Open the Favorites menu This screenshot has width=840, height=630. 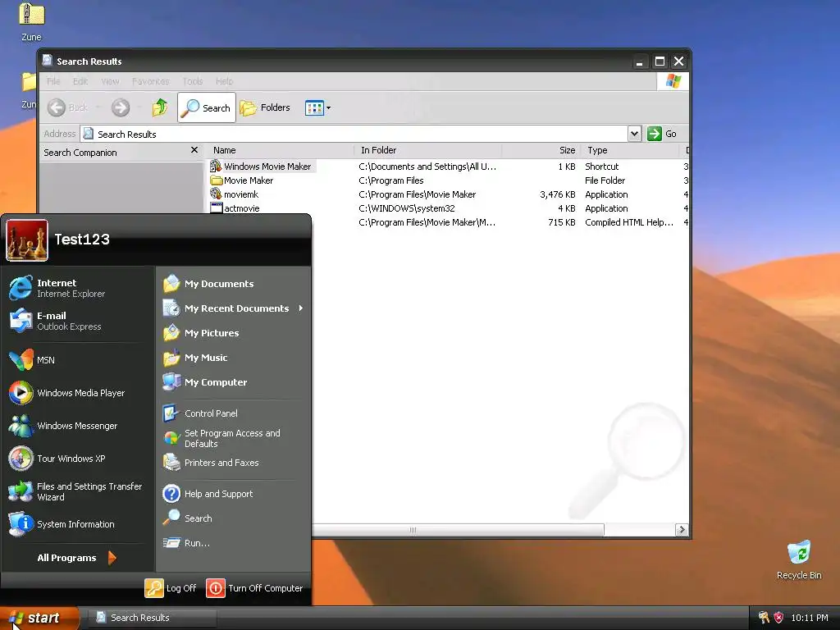[x=151, y=81]
